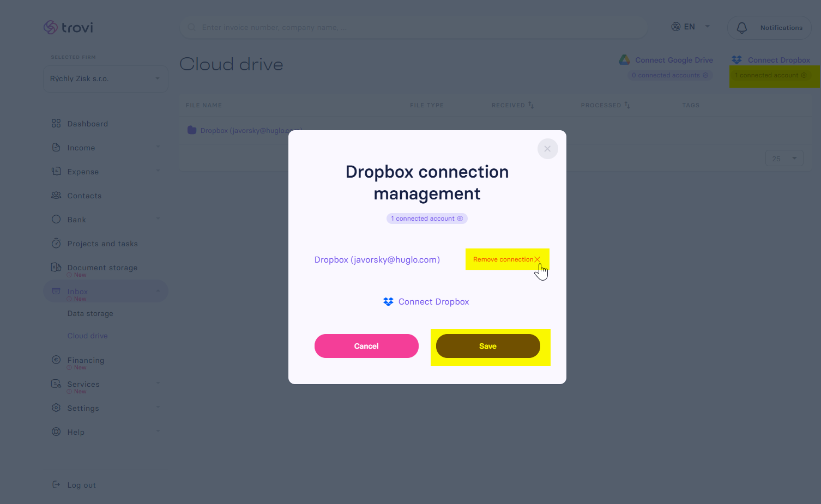Click the invoice search field
This screenshot has width=821, height=504.
414,27
